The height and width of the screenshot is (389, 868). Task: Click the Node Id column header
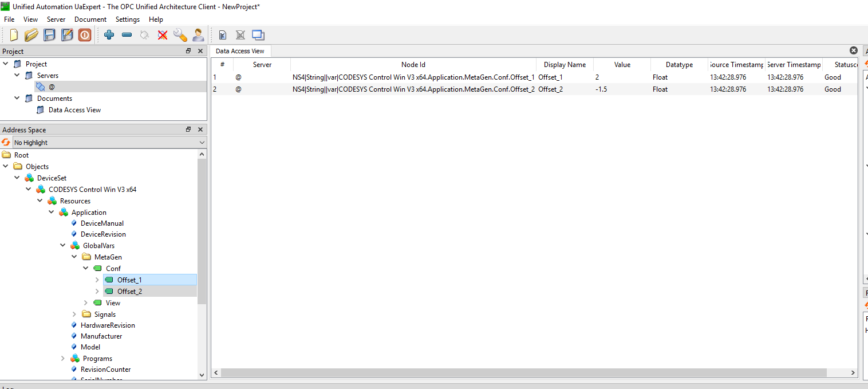[413, 65]
